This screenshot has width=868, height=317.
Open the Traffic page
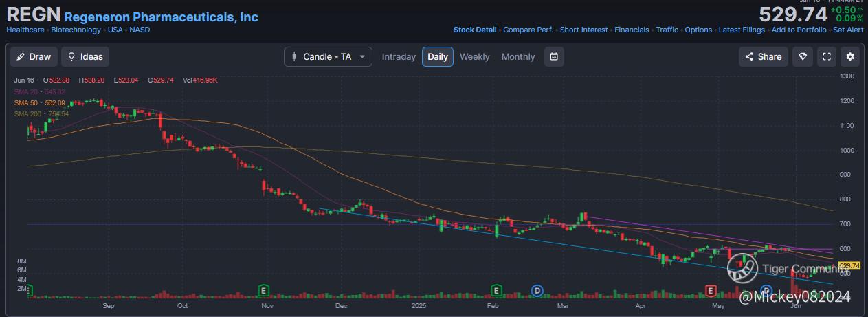(667, 30)
